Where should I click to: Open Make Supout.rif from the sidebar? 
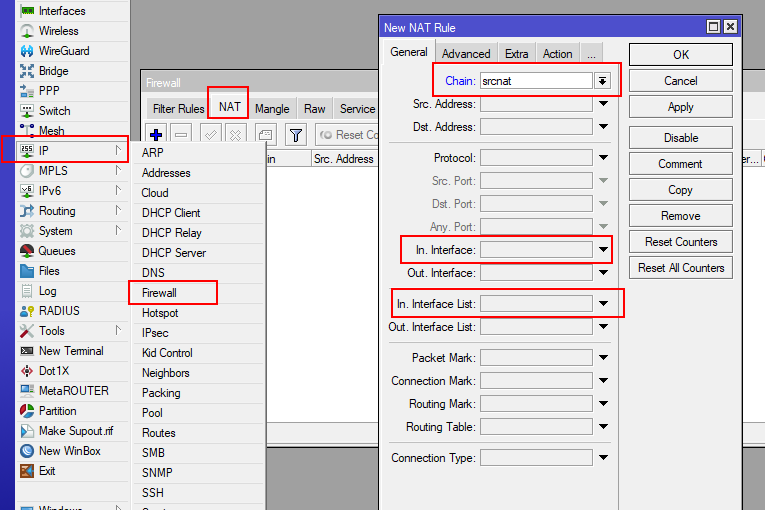pyautogui.click(x=77, y=431)
